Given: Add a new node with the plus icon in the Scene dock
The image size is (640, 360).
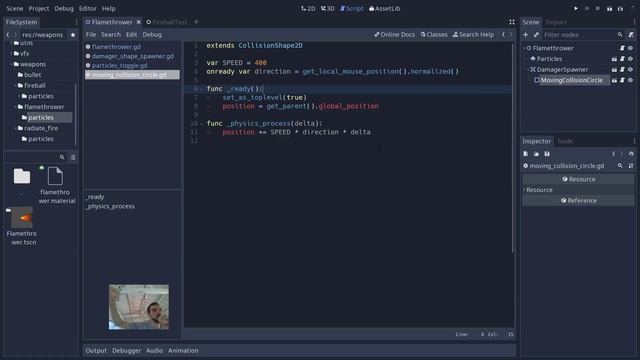Looking at the screenshot, I should 526,35.
